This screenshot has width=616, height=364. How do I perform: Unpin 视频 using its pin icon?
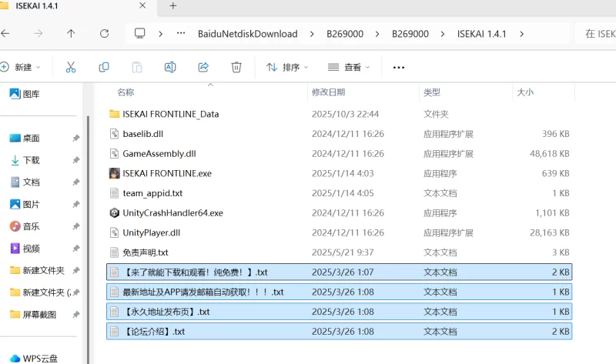click(76, 249)
